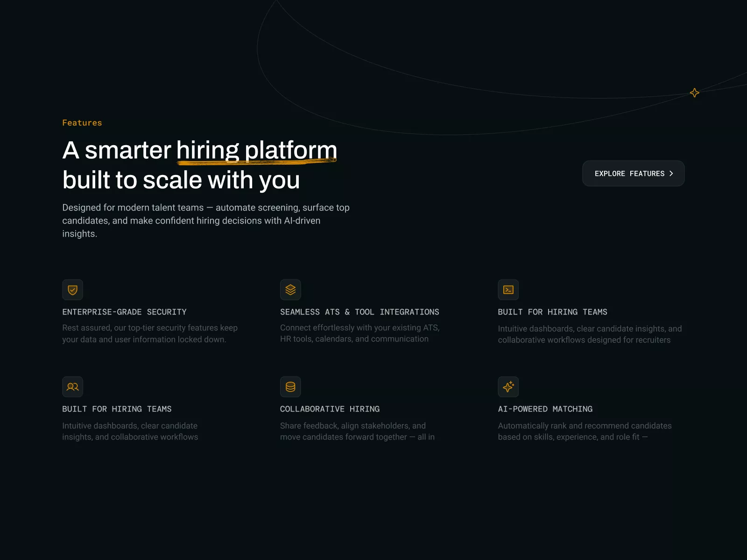Screen dimensions: 747x560
Task: Select the AI-Powered Matching heading
Action: click(545, 409)
